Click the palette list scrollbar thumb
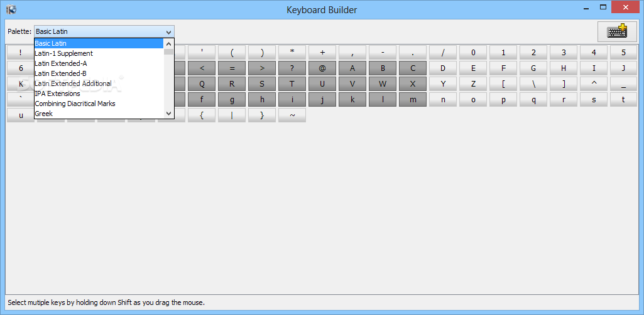 tap(169, 51)
